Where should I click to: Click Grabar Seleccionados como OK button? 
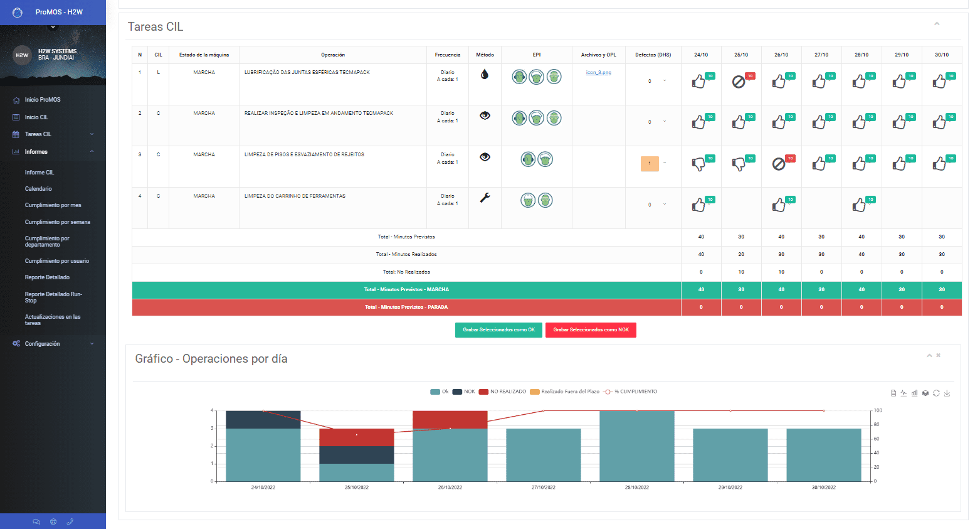[499, 330]
